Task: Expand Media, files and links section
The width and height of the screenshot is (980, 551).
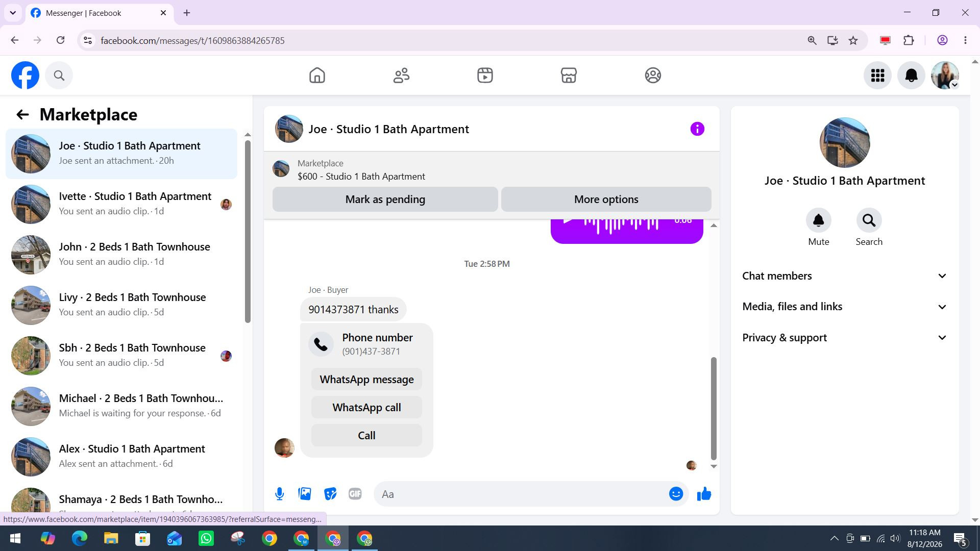Action: 844,307
